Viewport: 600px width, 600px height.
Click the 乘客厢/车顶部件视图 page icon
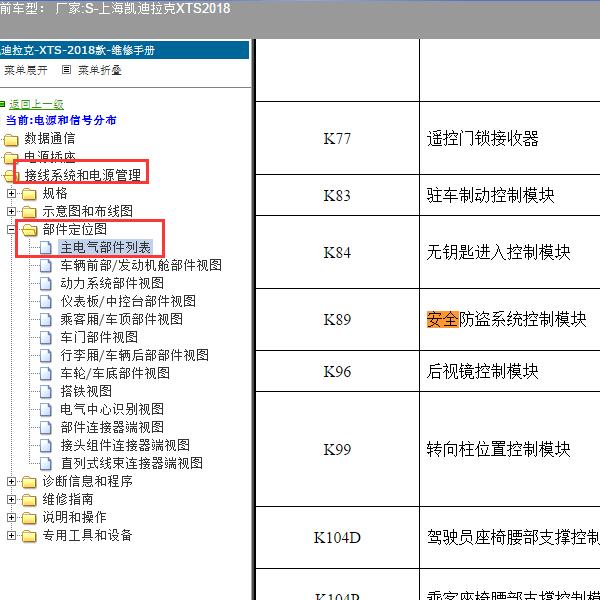(46, 320)
